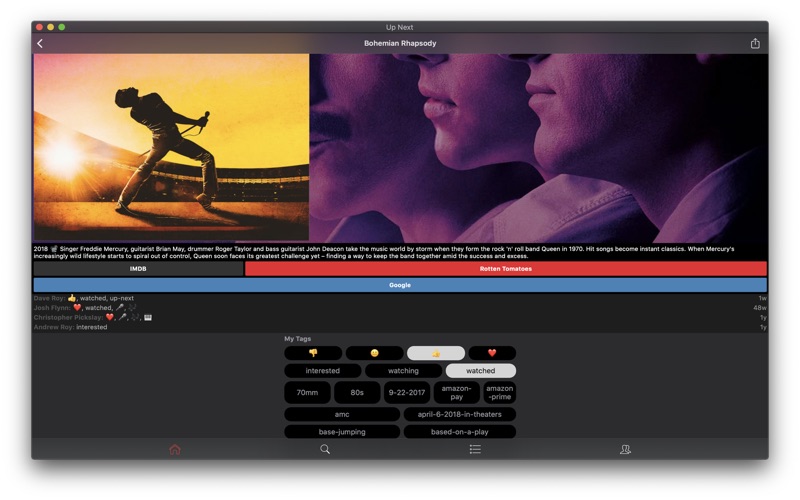Select the based-on-a-play tag
Viewport: 800px width, 500px height.
tap(460, 432)
